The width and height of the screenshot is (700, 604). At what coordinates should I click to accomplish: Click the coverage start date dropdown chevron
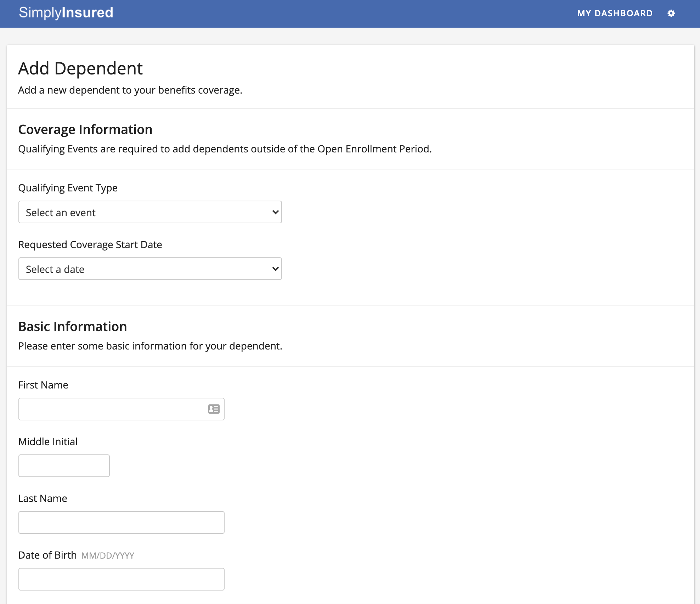point(275,269)
